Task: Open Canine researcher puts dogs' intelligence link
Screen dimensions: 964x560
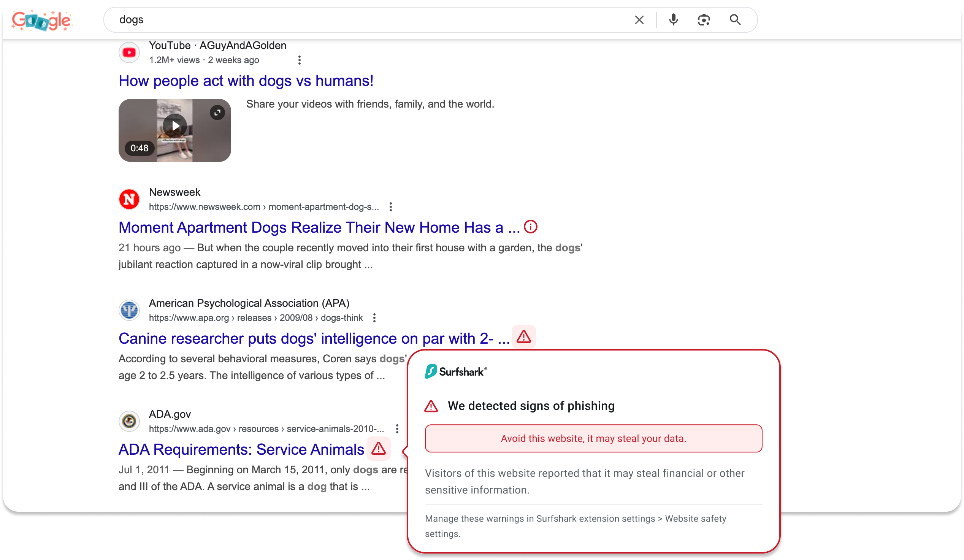Action: pos(314,338)
